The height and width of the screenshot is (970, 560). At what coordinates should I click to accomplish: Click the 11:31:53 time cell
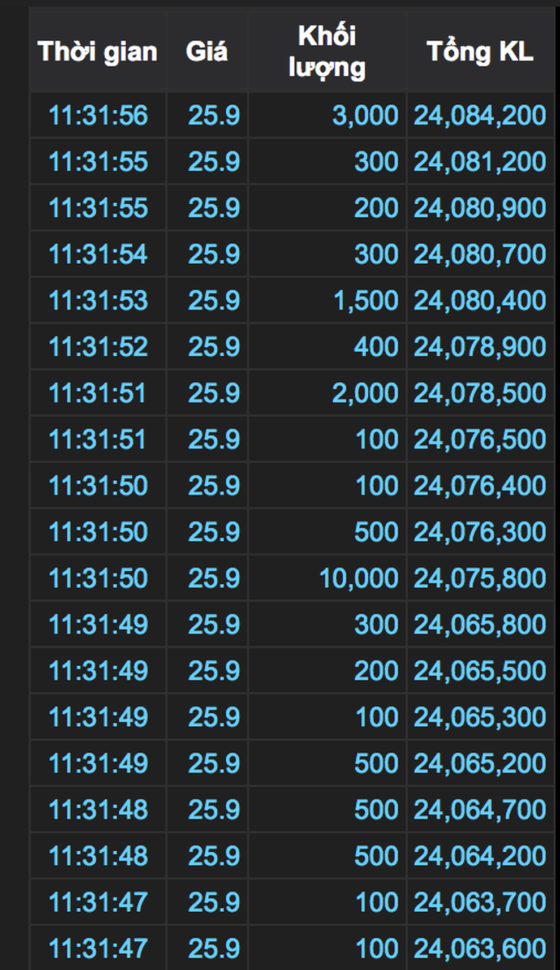pos(98,300)
